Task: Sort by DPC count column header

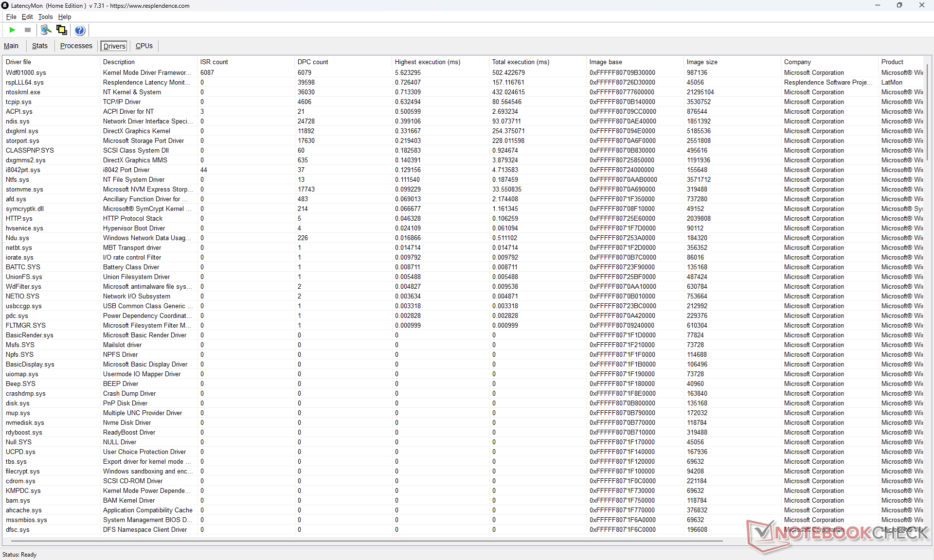Action: click(313, 62)
